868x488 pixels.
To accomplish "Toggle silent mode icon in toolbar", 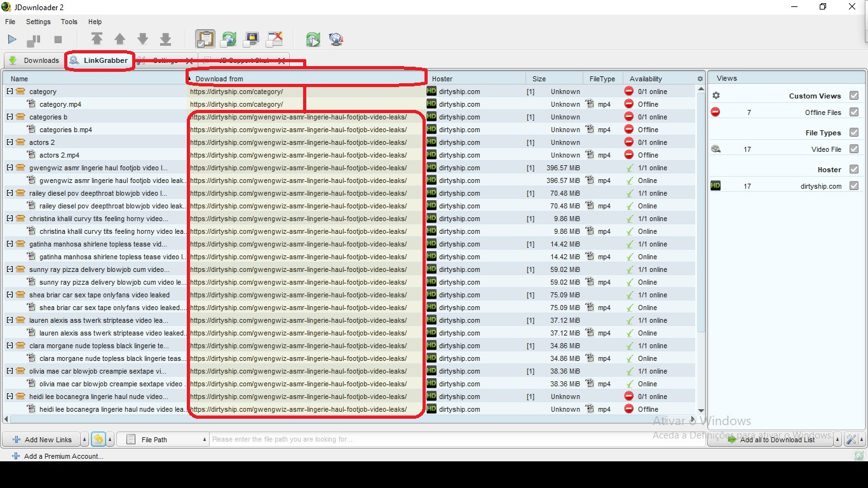I will click(275, 39).
